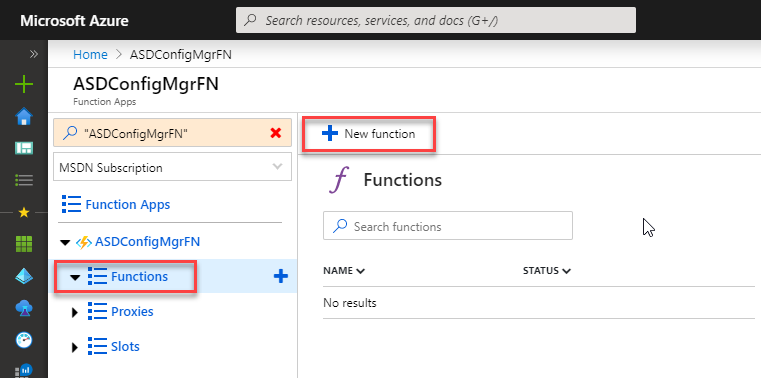Focus the Search resources, services, and docs box
761x378 pixels.
436,20
